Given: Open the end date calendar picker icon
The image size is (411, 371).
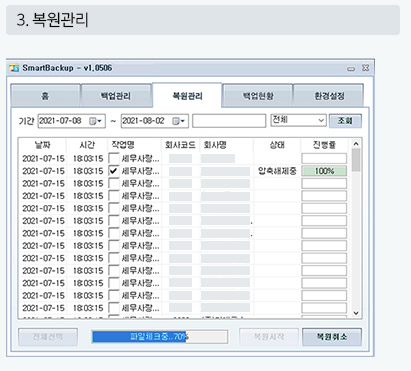Looking at the screenshot, I should pos(175,121).
